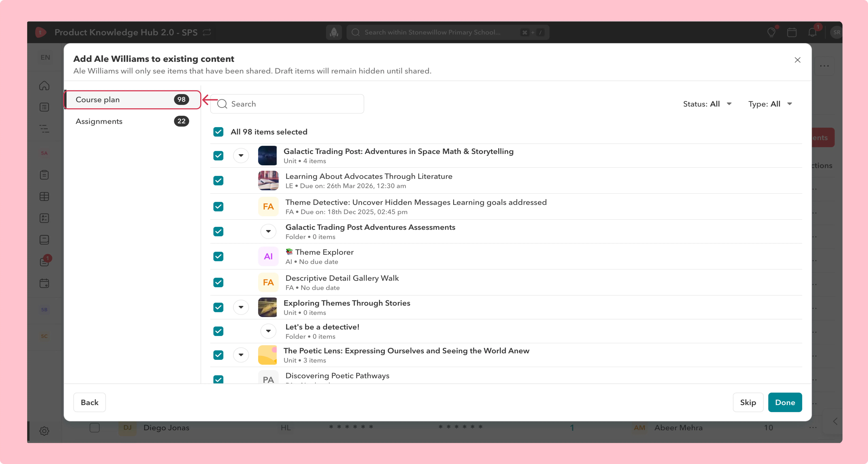Uncheck Galactic Trading Post Adventures Assessments folder
The width and height of the screenshot is (868, 464).
point(218,231)
